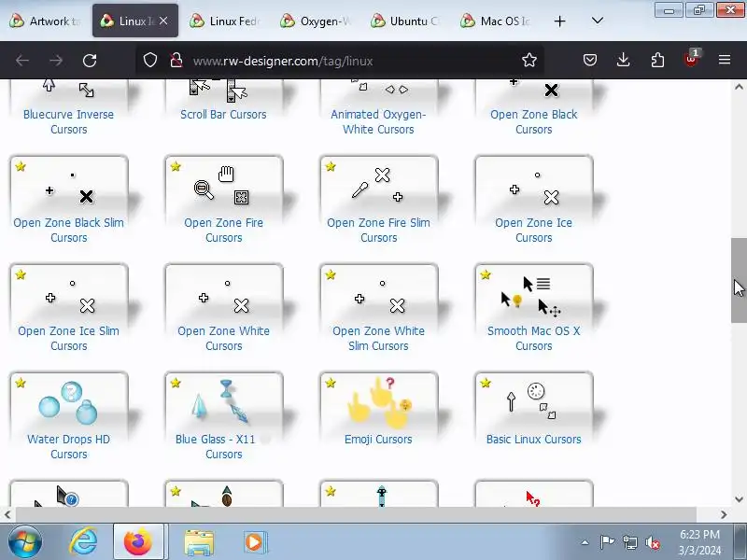Click Open Zone Ice Slim cursor thumbnail

[x=68, y=293]
